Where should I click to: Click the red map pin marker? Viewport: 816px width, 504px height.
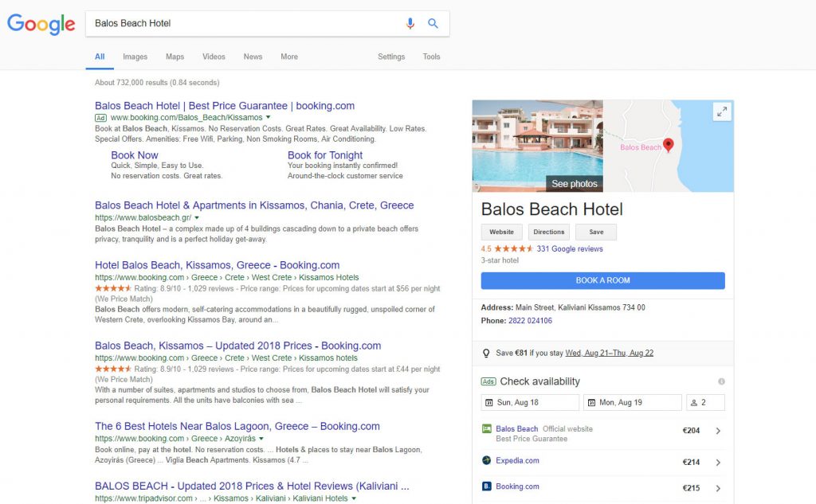point(669,145)
